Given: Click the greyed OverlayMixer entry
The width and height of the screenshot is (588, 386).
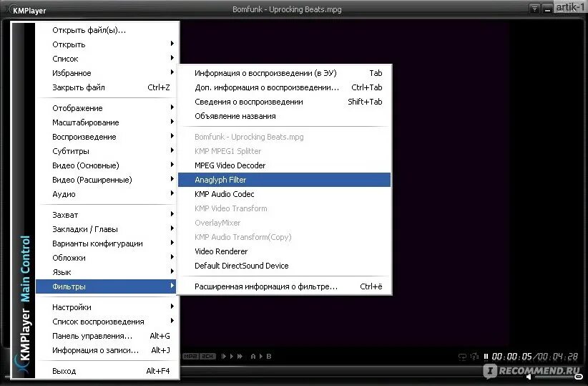Looking at the screenshot, I should pyautogui.click(x=284, y=223).
